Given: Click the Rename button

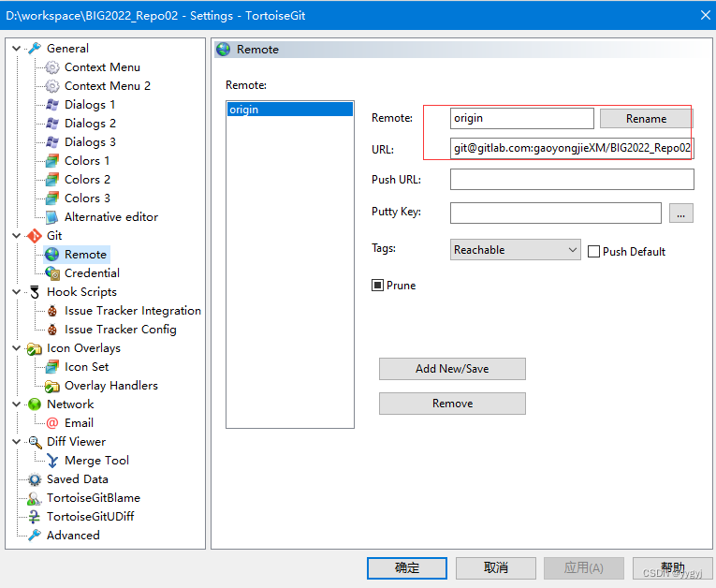Looking at the screenshot, I should [x=646, y=119].
